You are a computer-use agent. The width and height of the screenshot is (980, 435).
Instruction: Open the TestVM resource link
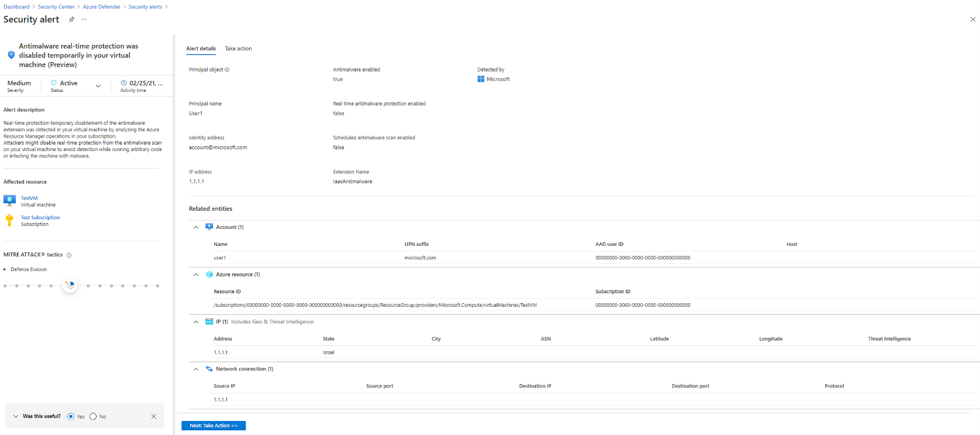[x=29, y=198]
